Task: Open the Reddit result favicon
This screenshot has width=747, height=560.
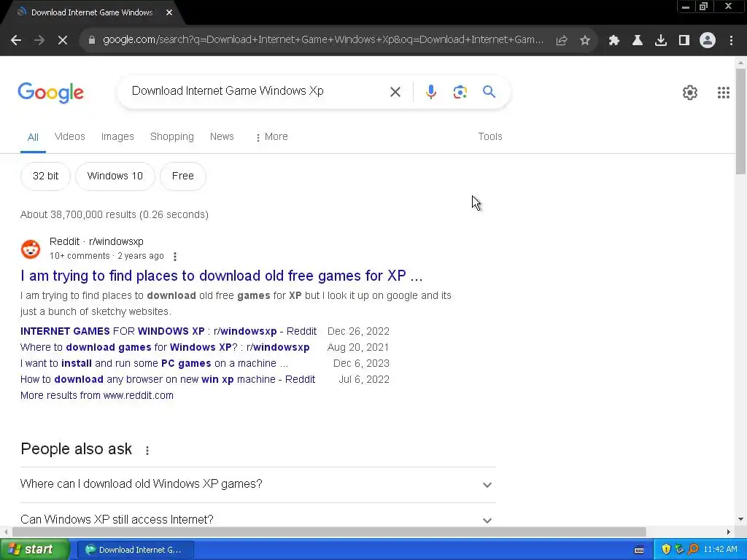Action: point(31,249)
